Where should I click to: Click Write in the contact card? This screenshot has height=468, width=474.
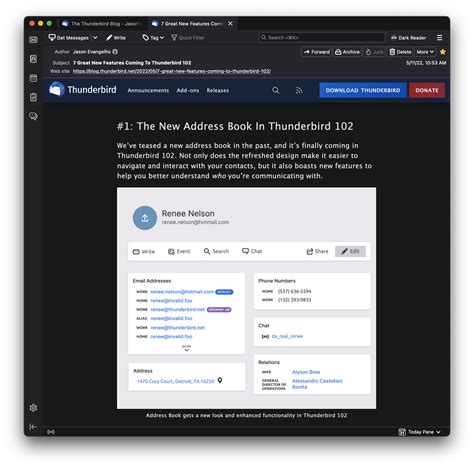pyautogui.click(x=144, y=251)
